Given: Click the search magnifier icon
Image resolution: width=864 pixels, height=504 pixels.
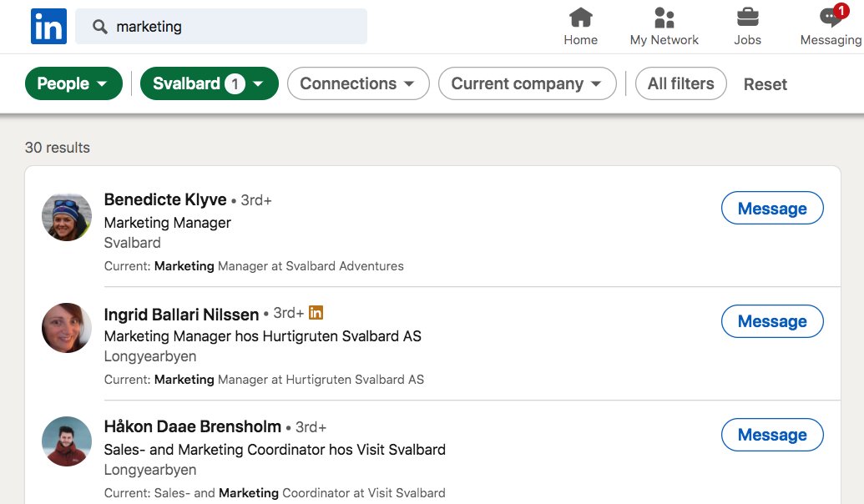Looking at the screenshot, I should coord(100,27).
